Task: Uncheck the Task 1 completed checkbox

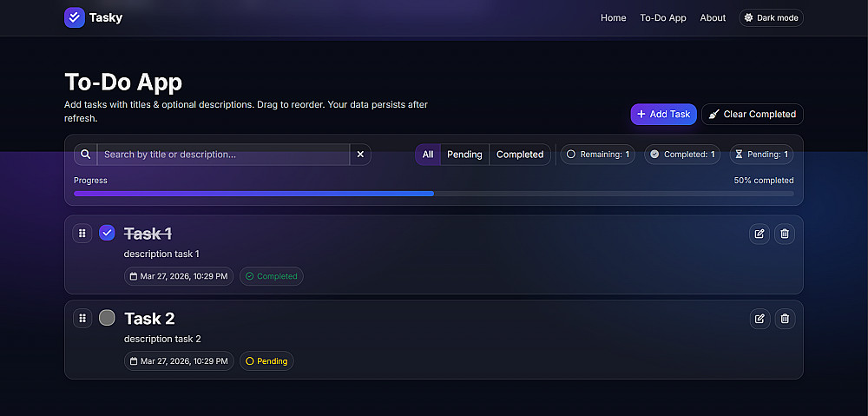Action: click(x=107, y=233)
